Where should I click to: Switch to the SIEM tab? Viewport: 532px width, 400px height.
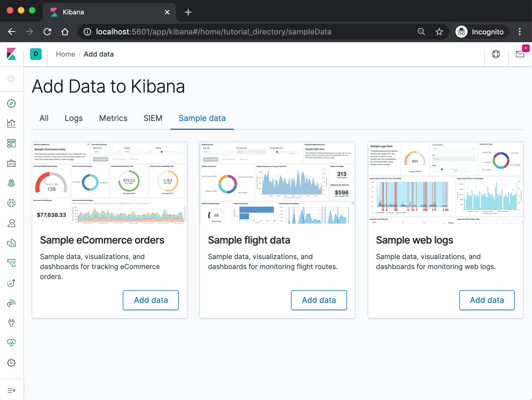click(x=153, y=118)
